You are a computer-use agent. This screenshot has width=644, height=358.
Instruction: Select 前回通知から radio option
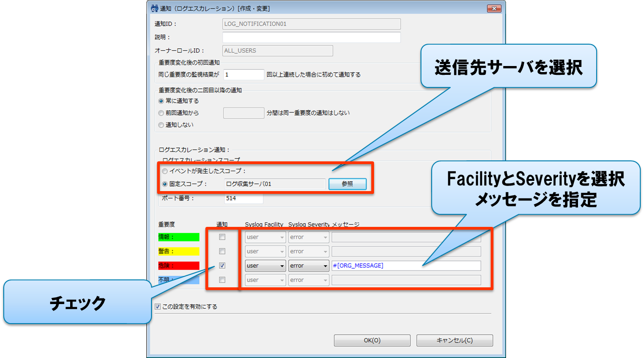coord(161,113)
